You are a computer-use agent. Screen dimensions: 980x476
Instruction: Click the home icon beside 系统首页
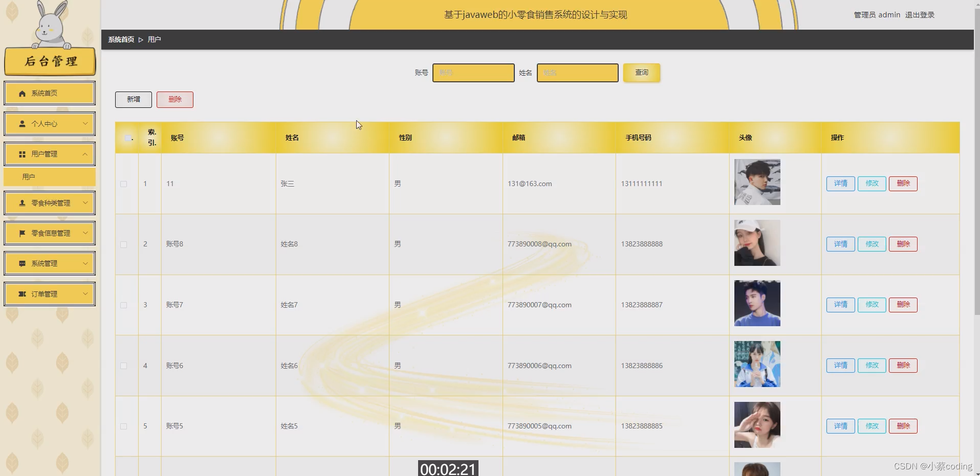(x=22, y=94)
